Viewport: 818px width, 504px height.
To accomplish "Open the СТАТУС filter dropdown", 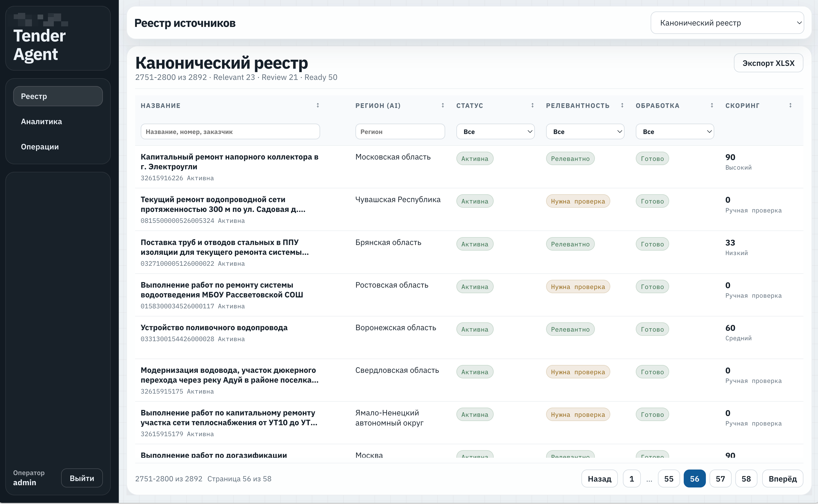I will (495, 131).
